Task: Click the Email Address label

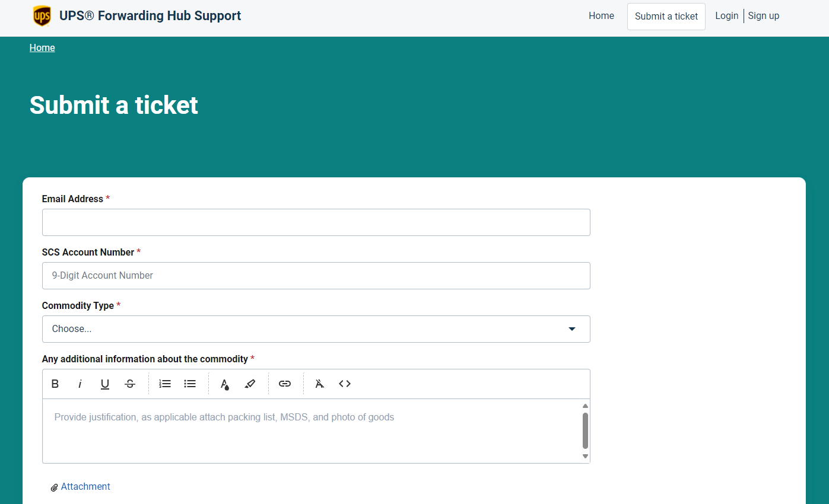Action: 72,199
